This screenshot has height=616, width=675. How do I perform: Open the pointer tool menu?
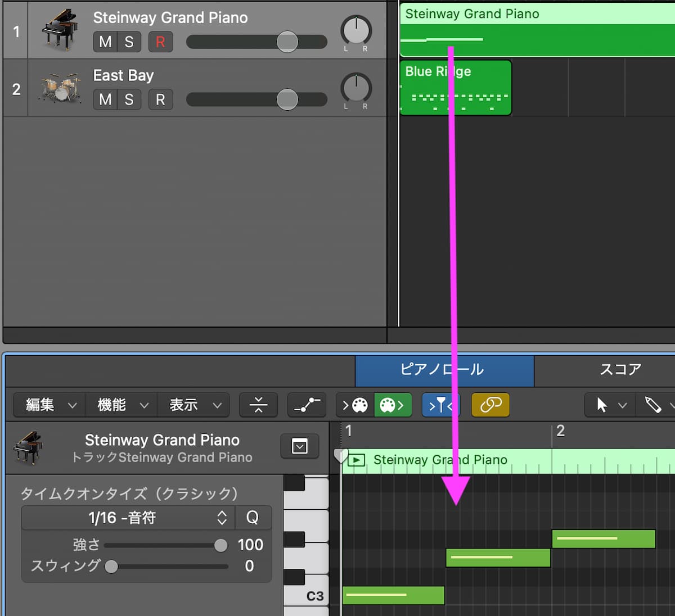click(x=610, y=405)
